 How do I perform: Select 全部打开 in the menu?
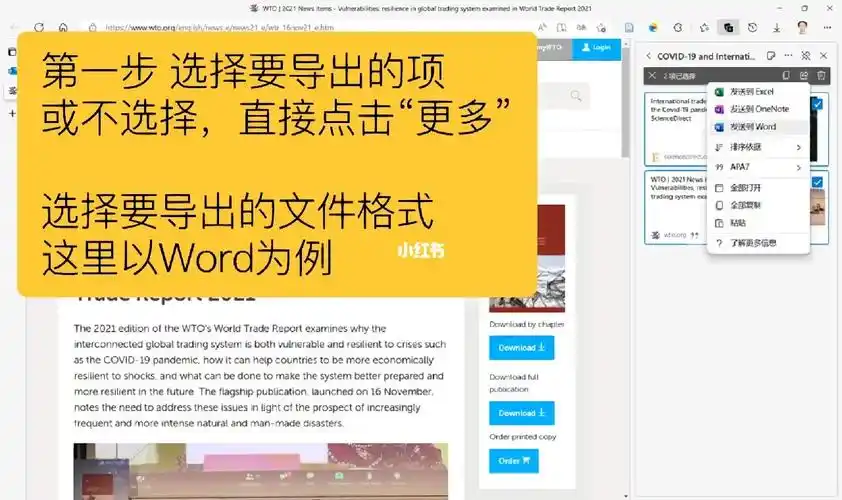coord(758,188)
